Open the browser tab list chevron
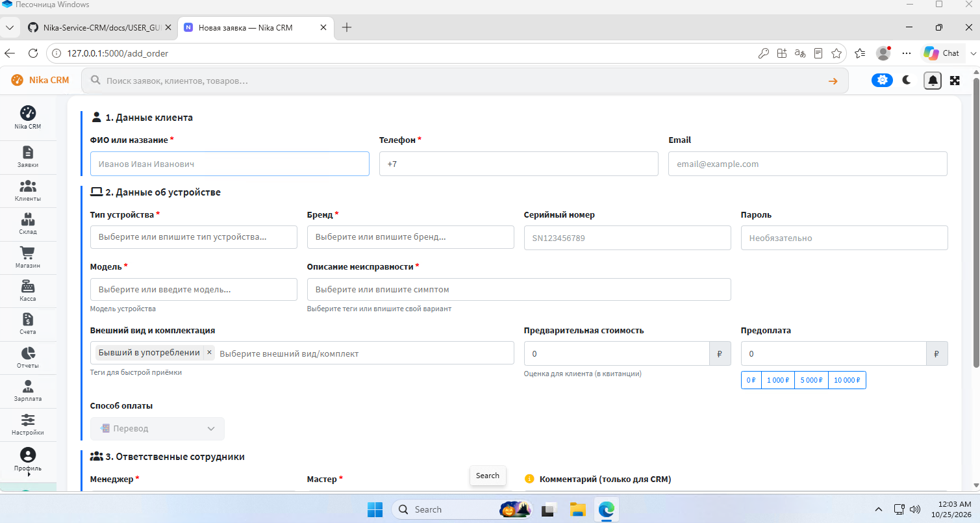Viewport: 980px width, 523px height. point(10,27)
